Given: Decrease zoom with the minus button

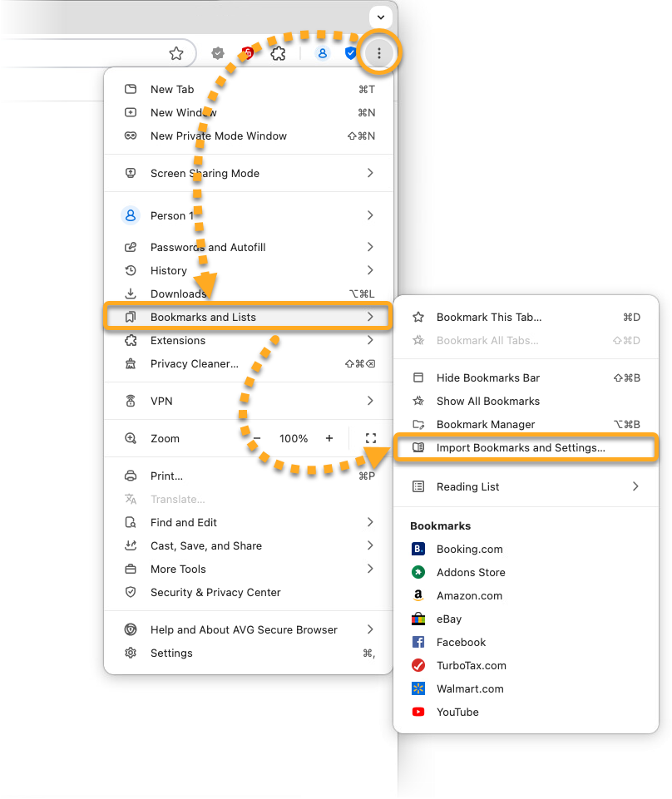Looking at the screenshot, I should 258,438.
